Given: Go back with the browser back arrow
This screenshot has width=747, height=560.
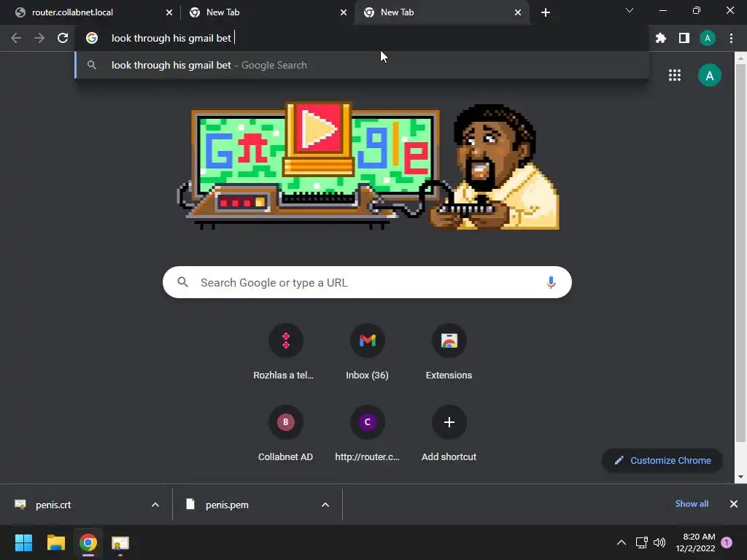Looking at the screenshot, I should coord(16,38).
